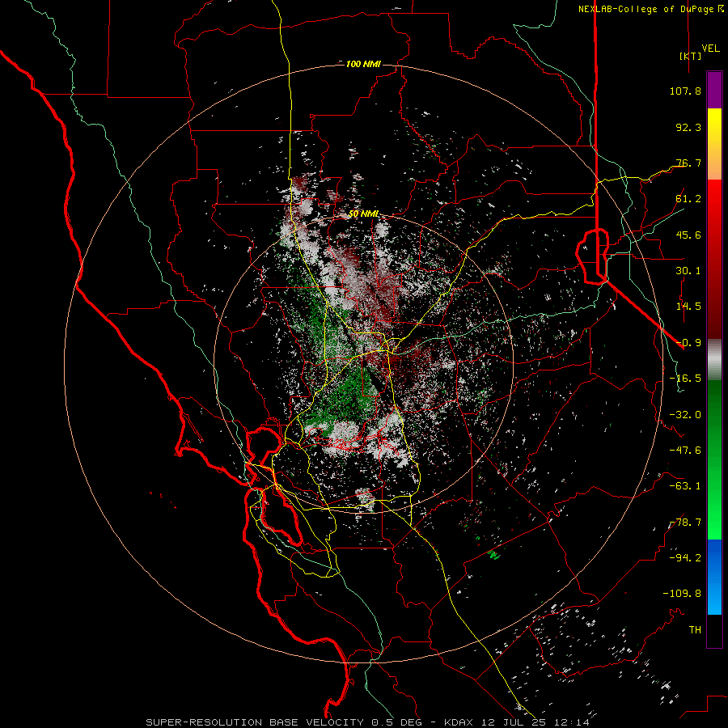Click the -94.2 legend value
The width and height of the screenshot is (728, 728).
pyautogui.click(x=685, y=558)
